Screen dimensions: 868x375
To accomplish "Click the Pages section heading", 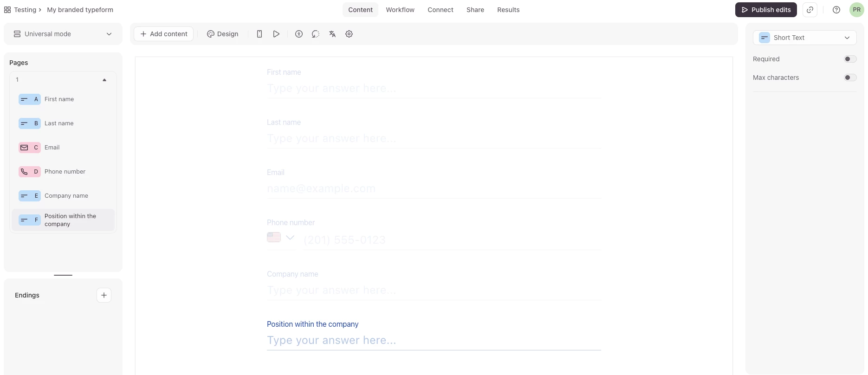I will point(19,63).
